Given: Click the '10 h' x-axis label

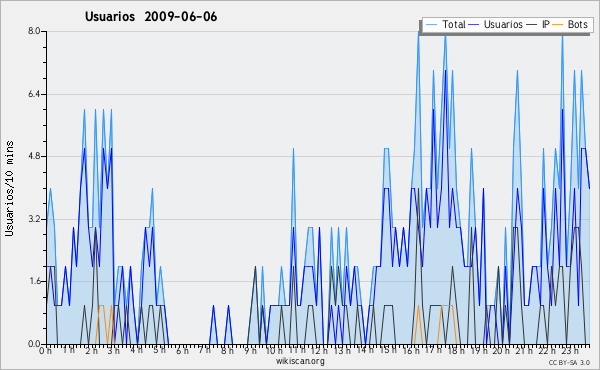Looking at the screenshot, I should click(274, 350).
